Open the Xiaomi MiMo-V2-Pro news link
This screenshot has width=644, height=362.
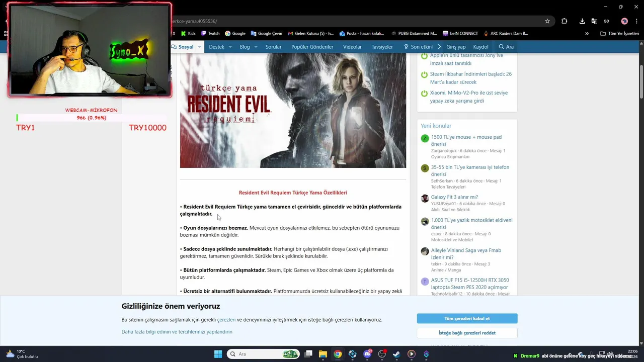(469, 97)
